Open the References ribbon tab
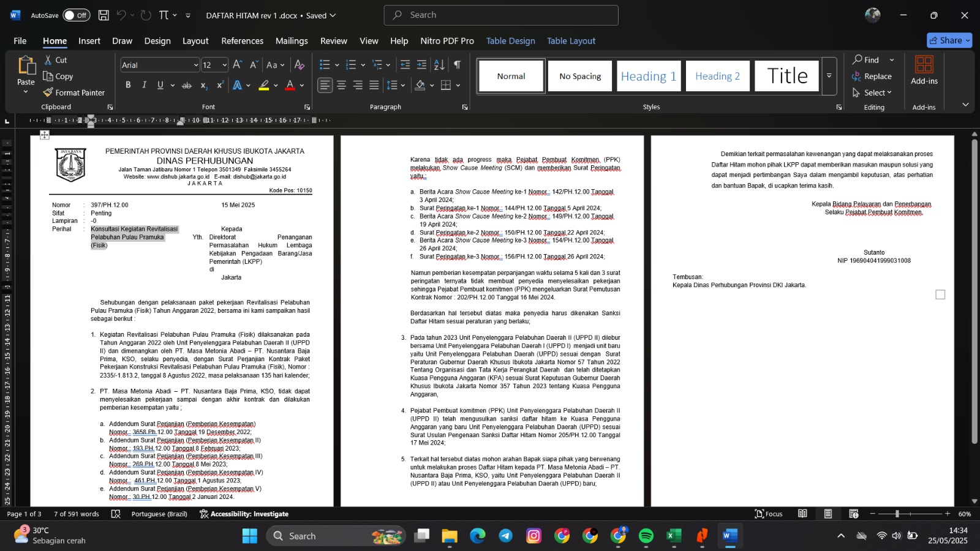The width and height of the screenshot is (980, 551). click(242, 41)
